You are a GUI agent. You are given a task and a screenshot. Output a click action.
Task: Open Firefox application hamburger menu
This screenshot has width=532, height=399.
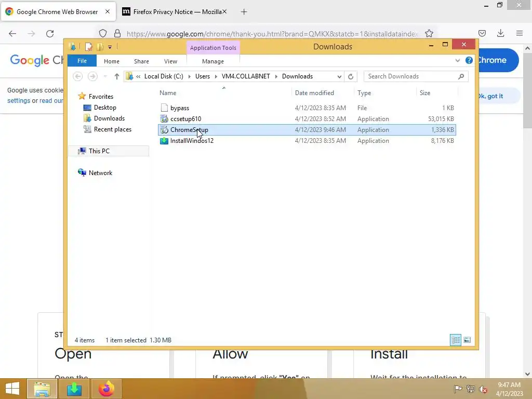click(520, 33)
